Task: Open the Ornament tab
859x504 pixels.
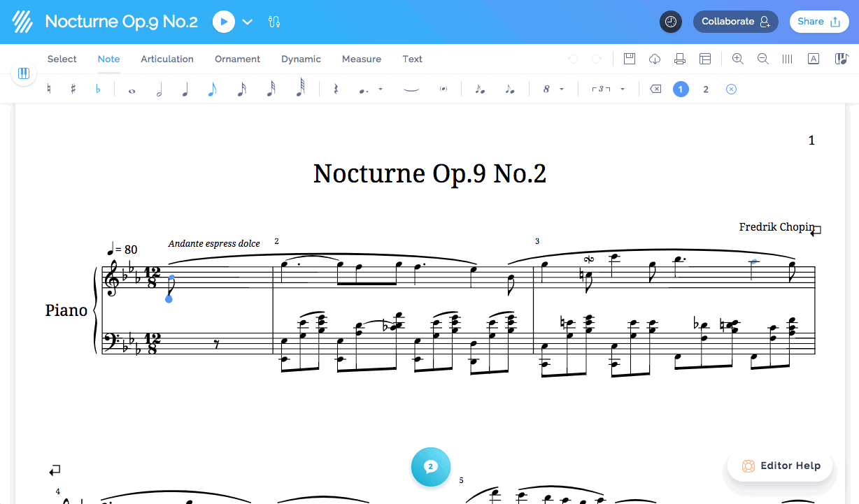Action: click(237, 59)
